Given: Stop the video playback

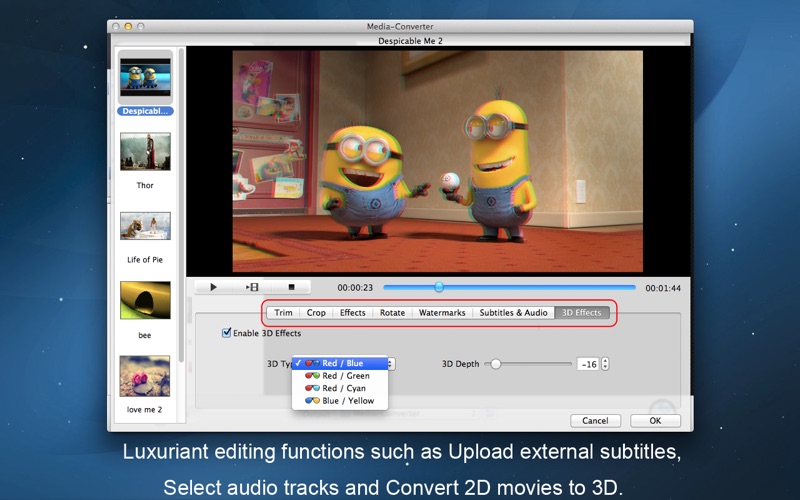Looking at the screenshot, I should [x=291, y=287].
